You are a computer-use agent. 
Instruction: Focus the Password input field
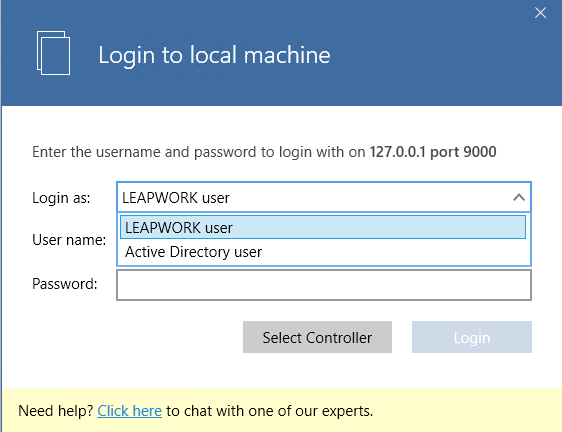[x=324, y=285]
